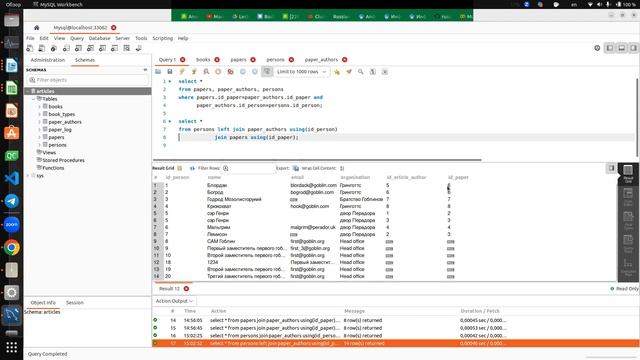Execute query with lightning bolt icon
The width and height of the screenshot is (640, 360).
(182, 71)
